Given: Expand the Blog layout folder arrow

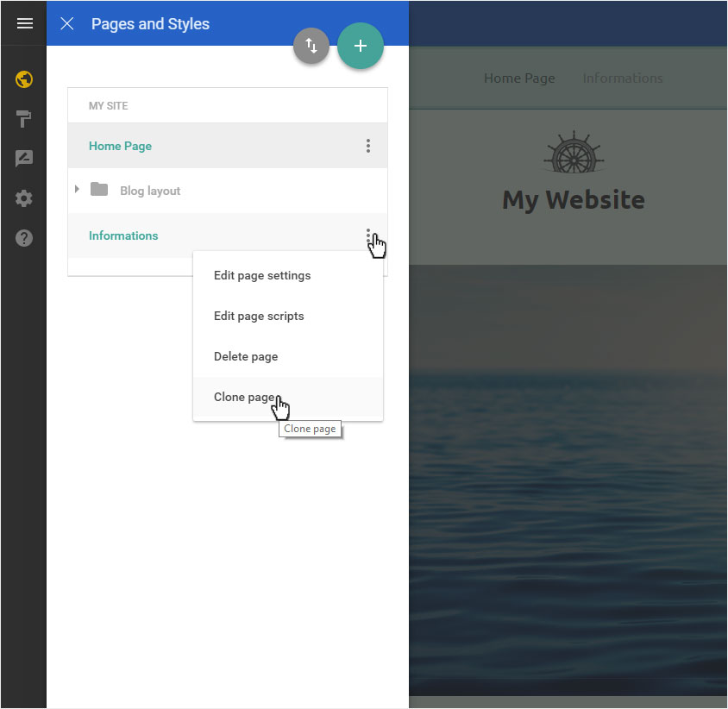Looking at the screenshot, I should pyautogui.click(x=77, y=189).
